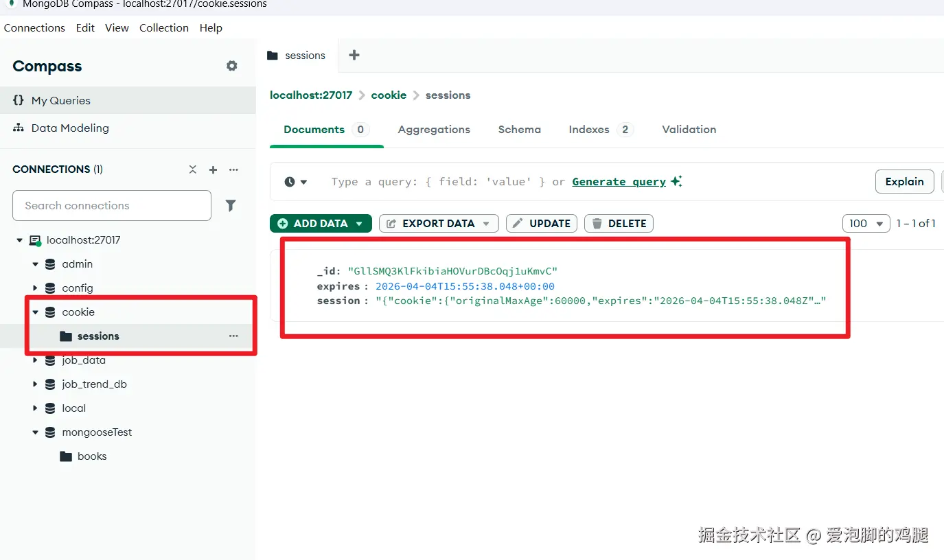Select the sessions workspace tab
944x560 pixels.
point(297,56)
